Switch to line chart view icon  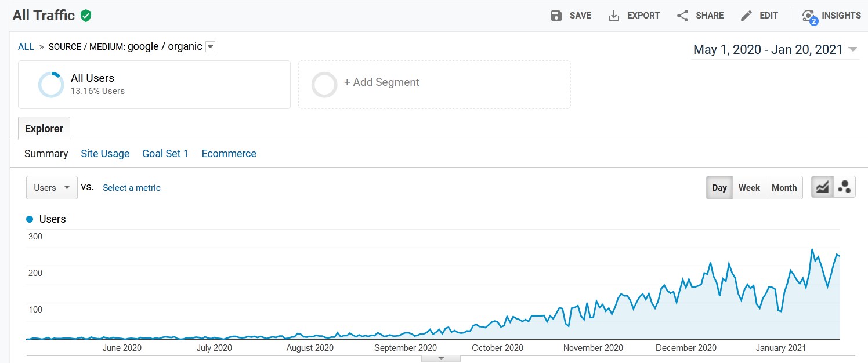tap(822, 187)
